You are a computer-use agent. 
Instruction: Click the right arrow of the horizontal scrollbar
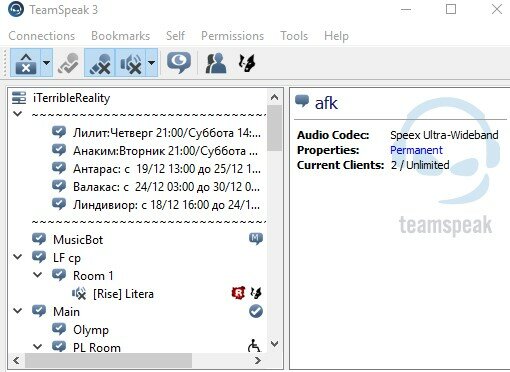(257, 360)
